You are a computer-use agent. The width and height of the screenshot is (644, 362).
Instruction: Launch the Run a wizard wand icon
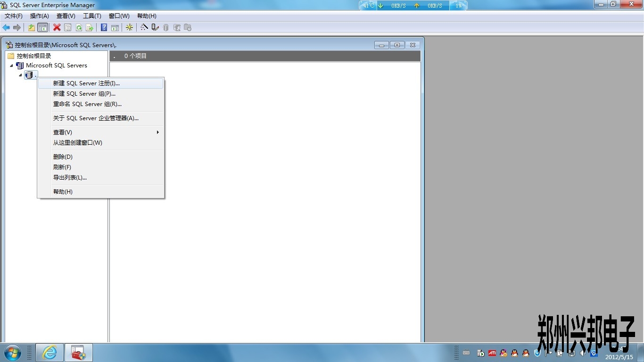[144, 28]
